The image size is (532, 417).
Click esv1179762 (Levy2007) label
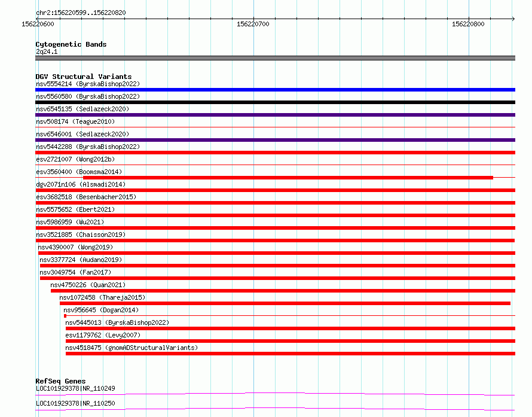(103, 335)
